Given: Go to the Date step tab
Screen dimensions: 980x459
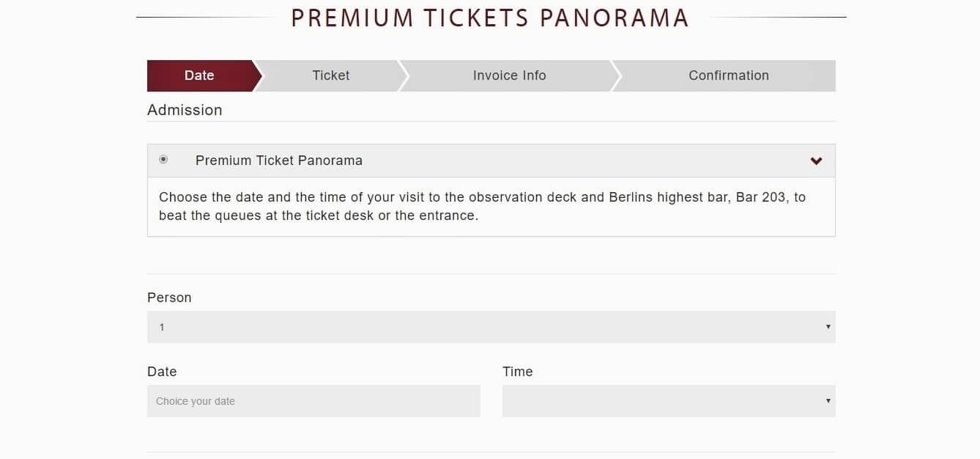Looking at the screenshot, I should (x=199, y=76).
